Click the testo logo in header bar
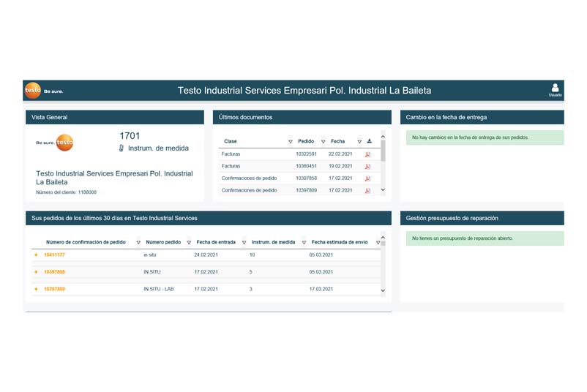 tap(33, 90)
